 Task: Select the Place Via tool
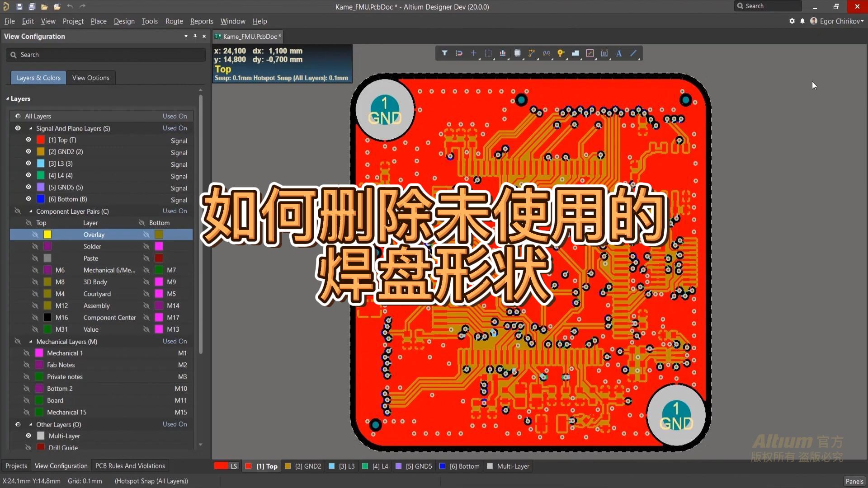(x=561, y=53)
